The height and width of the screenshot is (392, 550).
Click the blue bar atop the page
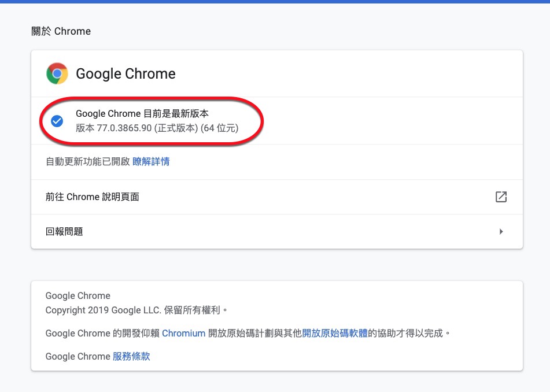(x=275, y=2)
